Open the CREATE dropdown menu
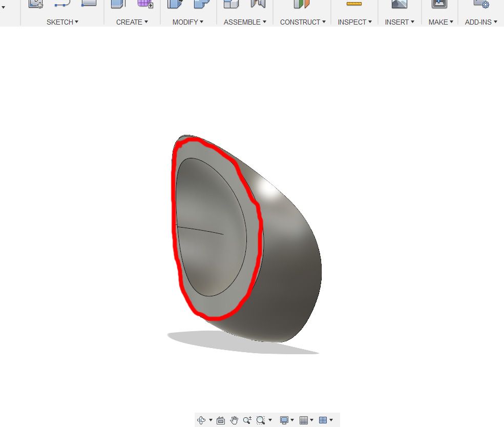This screenshot has height=427, width=504. [132, 22]
